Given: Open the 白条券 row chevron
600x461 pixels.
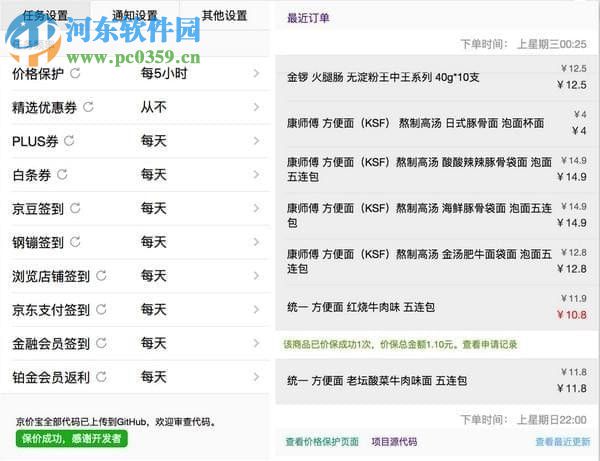Looking at the screenshot, I should click(256, 174).
